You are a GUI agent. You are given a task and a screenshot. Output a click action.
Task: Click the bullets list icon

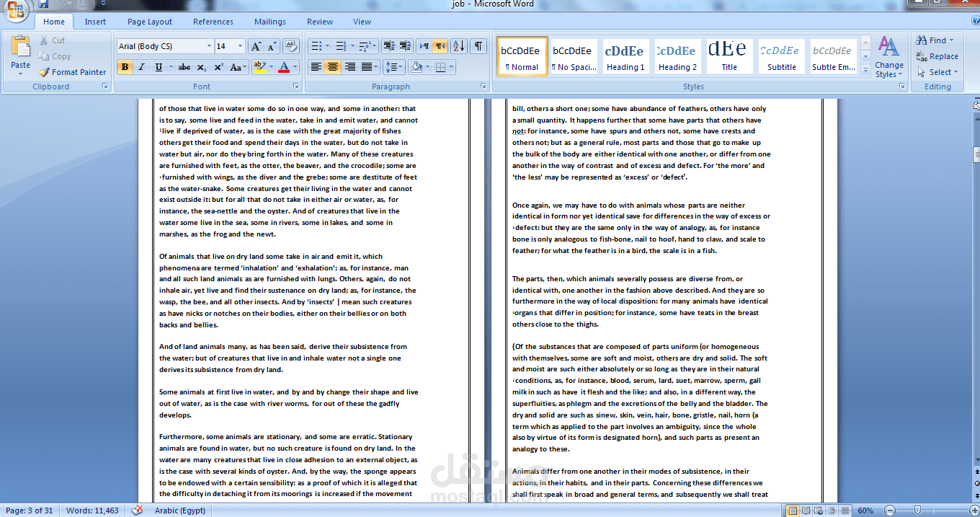[x=316, y=46]
